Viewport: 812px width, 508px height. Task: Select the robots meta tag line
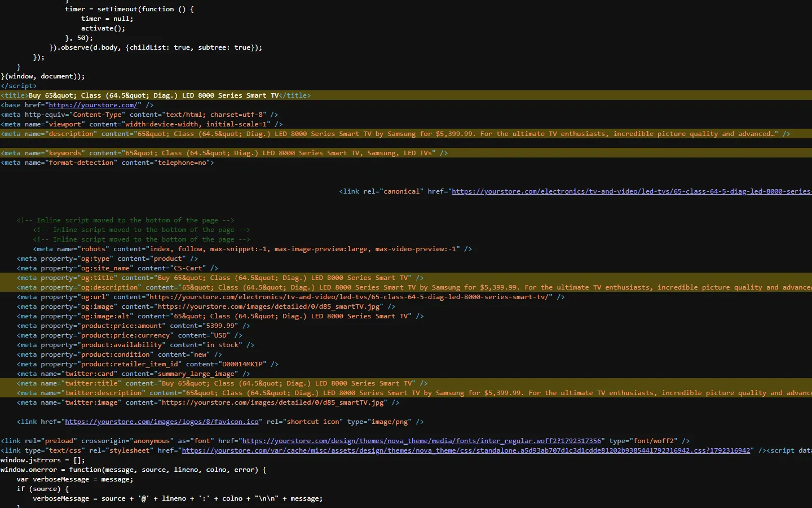[x=253, y=249]
